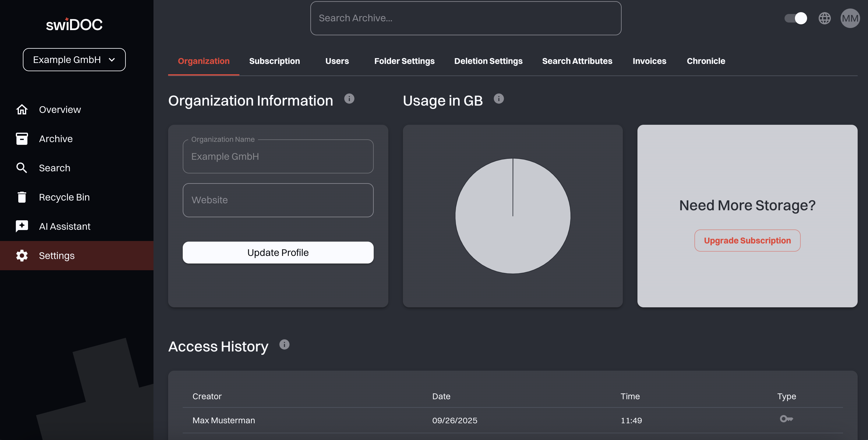Click the Website input field
Viewport: 868px width, 440px height.
pyautogui.click(x=278, y=200)
